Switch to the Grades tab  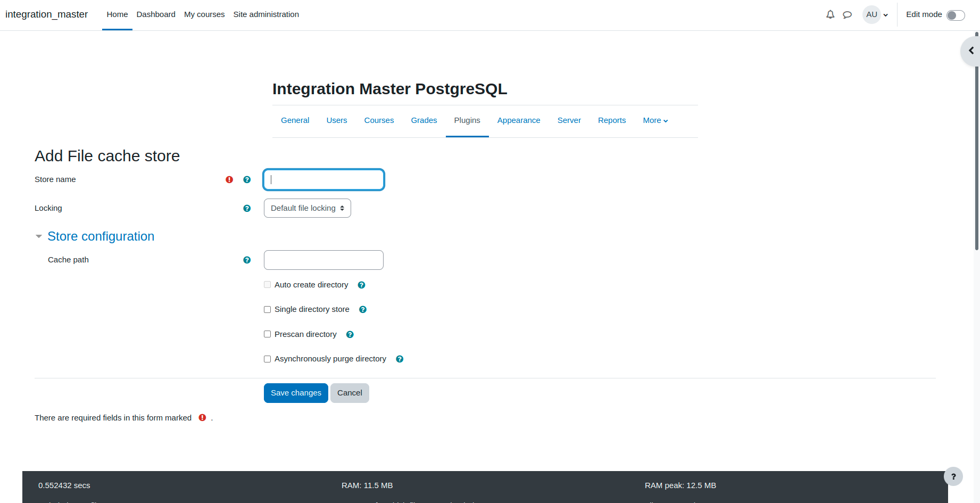(424, 120)
